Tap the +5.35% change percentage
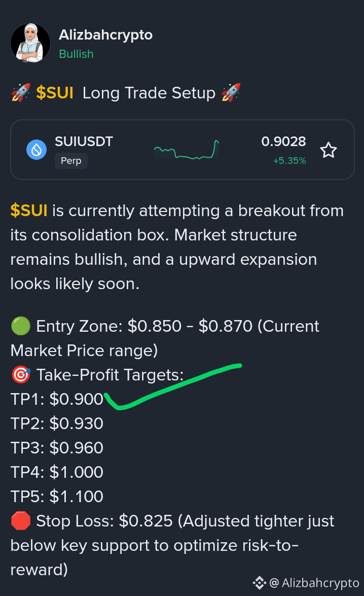 [x=289, y=161]
